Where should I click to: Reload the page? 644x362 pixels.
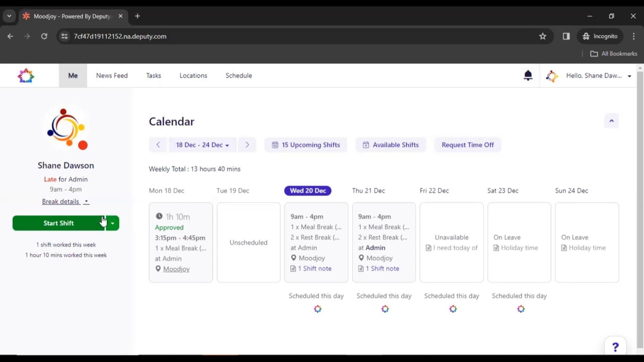click(44, 36)
